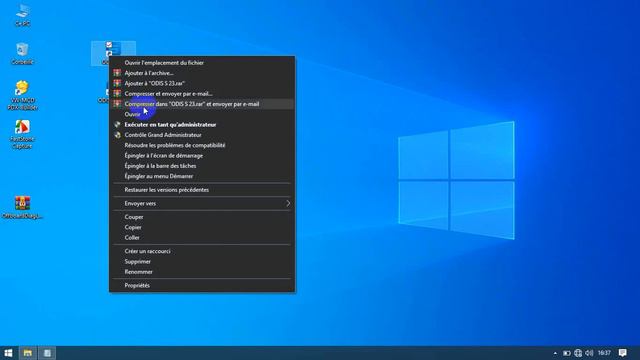The width and height of the screenshot is (640, 360).
Task: Click the shield icon beside Exécuter en tant qu'administrateur
Action: (x=117, y=124)
